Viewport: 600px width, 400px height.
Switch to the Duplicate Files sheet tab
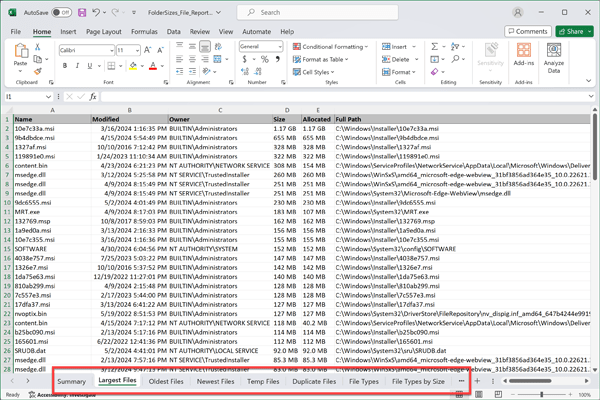314,381
